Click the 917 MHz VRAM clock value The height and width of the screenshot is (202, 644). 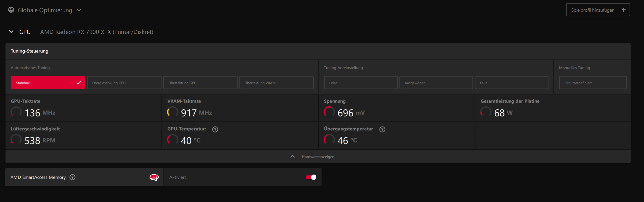point(197,113)
